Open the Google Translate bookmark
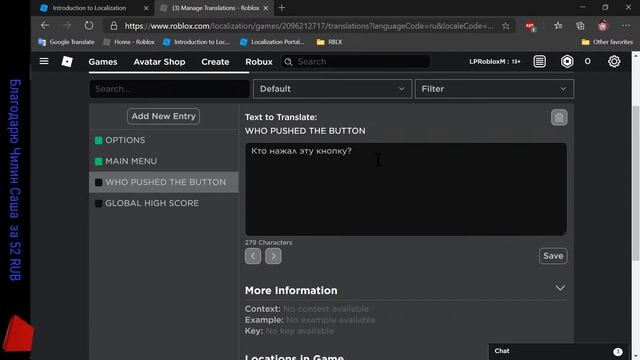The image size is (640, 360). coord(66,42)
